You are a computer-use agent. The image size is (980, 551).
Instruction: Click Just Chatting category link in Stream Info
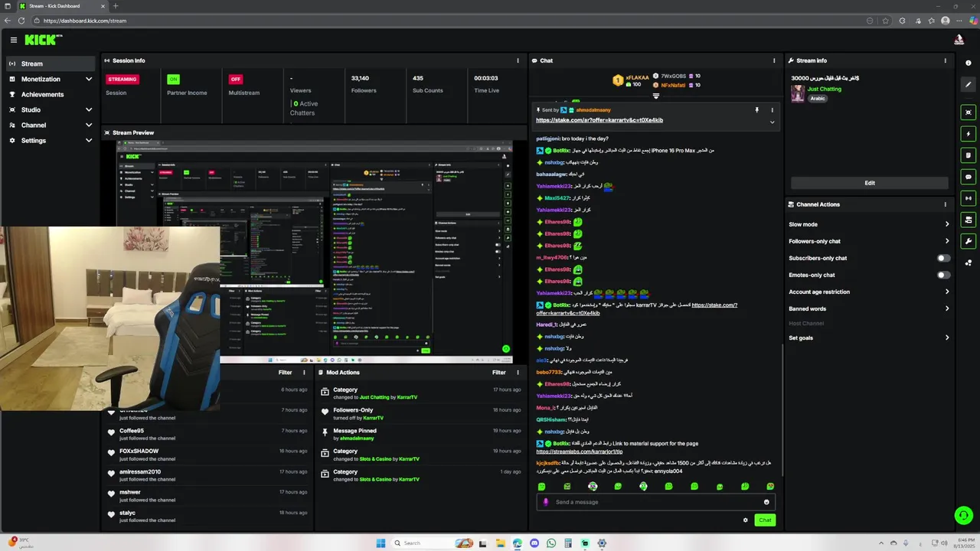[x=825, y=89]
